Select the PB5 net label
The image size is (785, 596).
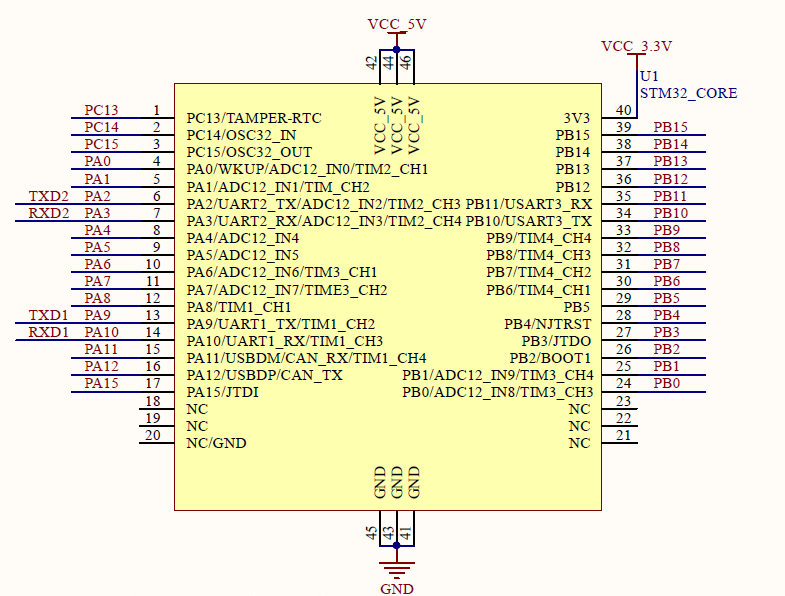(666, 298)
